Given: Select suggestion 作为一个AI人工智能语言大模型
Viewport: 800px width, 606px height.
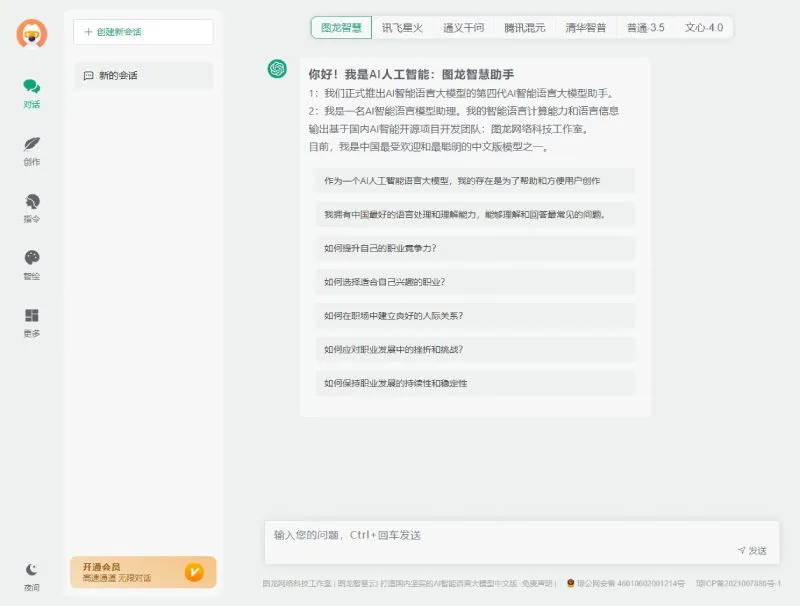Looking at the screenshot, I should pos(475,181).
